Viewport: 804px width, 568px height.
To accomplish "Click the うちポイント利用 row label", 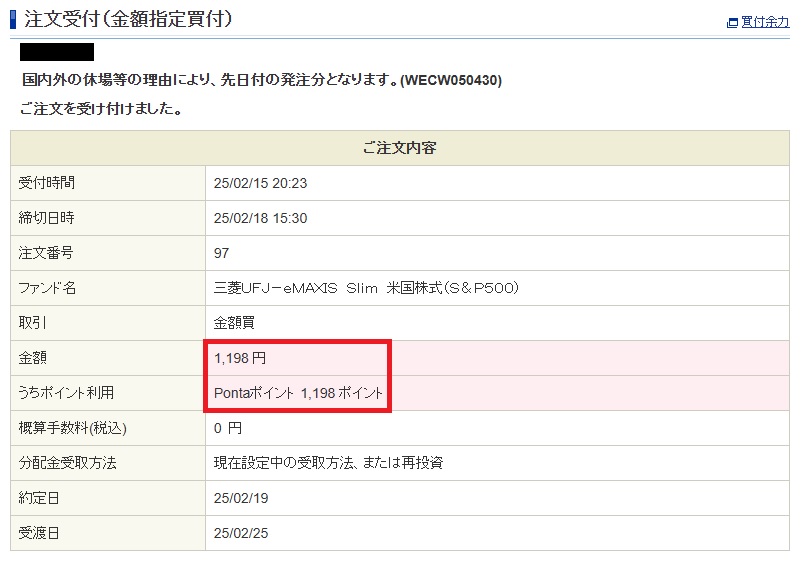I will coord(66,393).
